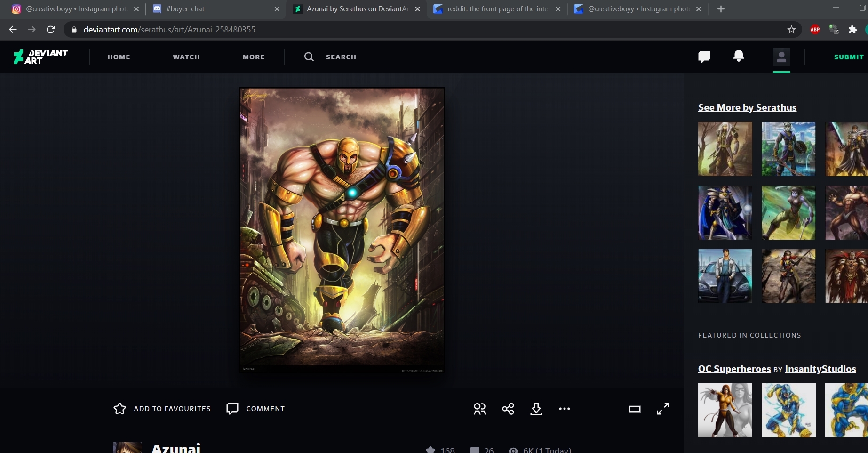This screenshot has width=868, height=453.
Task: Open the orange-haired heroine collection thumbnail
Action: coord(725,410)
